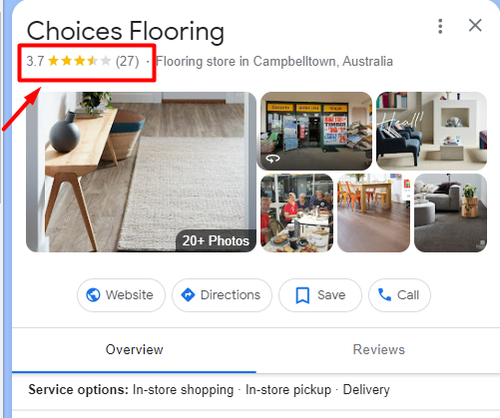Open the three-dot more options menu
The width and height of the screenshot is (500, 418).
440,26
